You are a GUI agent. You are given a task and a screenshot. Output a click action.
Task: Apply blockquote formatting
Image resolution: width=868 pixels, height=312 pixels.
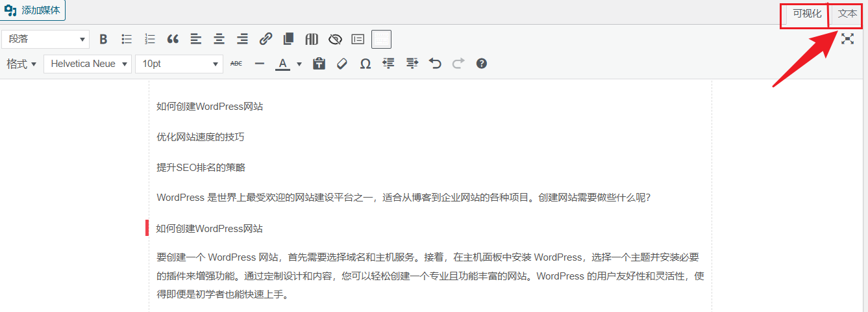173,39
